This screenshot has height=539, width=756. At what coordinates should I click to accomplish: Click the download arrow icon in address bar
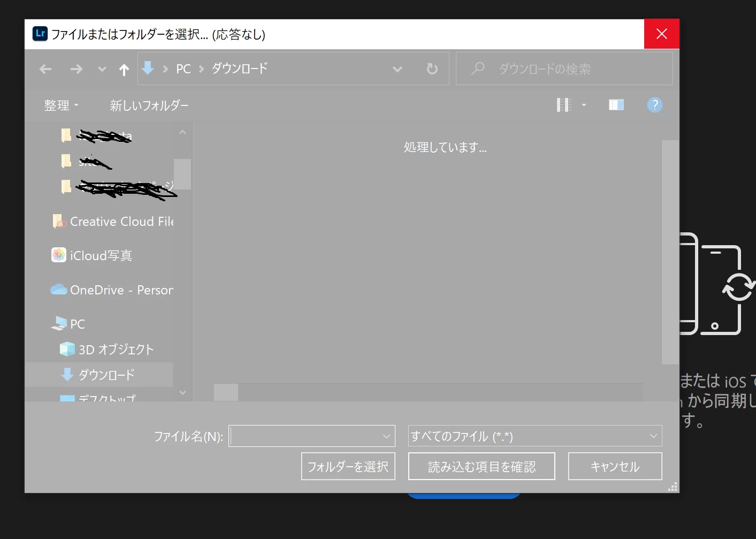pos(148,68)
